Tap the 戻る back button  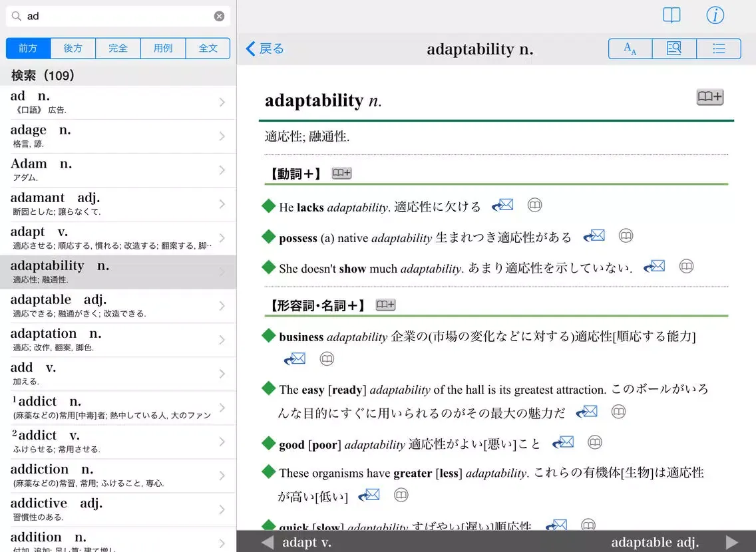pos(265,49)
